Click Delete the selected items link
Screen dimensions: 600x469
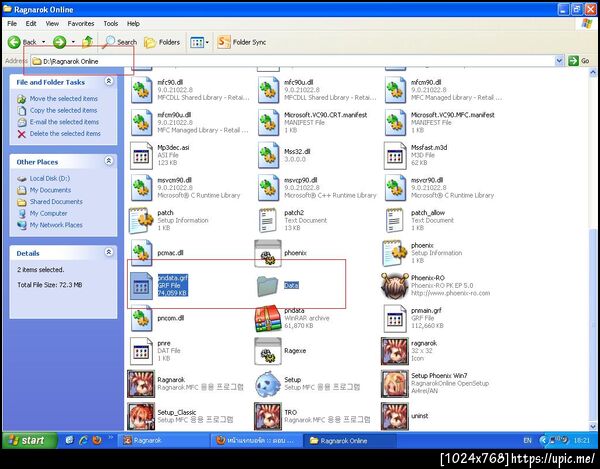tap(65, 134)
